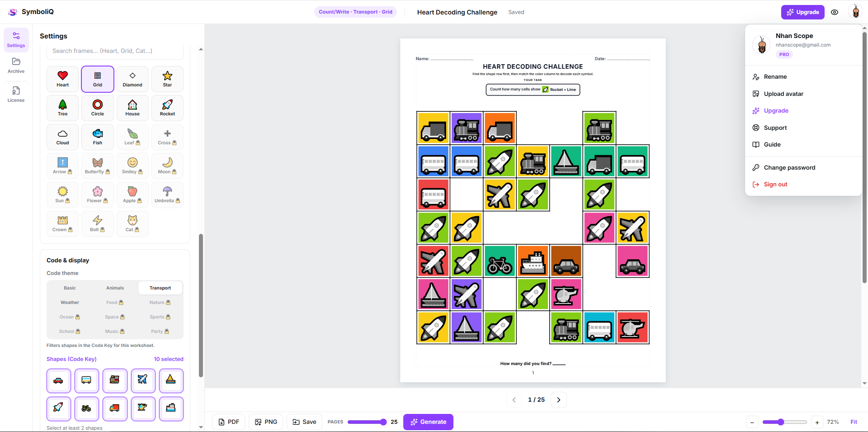The height and width of the screenshot is (432, 868).
Task: Click Upgrade in the account menu
Action: [803, 111]
